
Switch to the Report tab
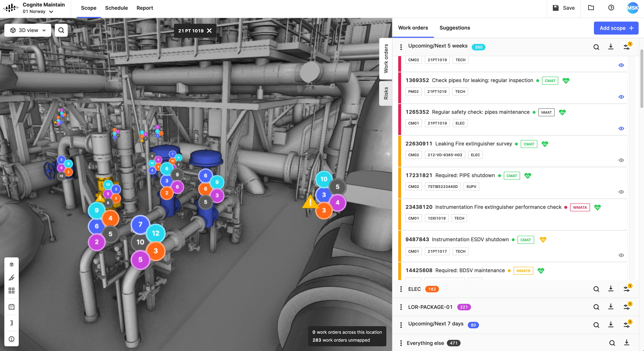click(x=145, y=8)
